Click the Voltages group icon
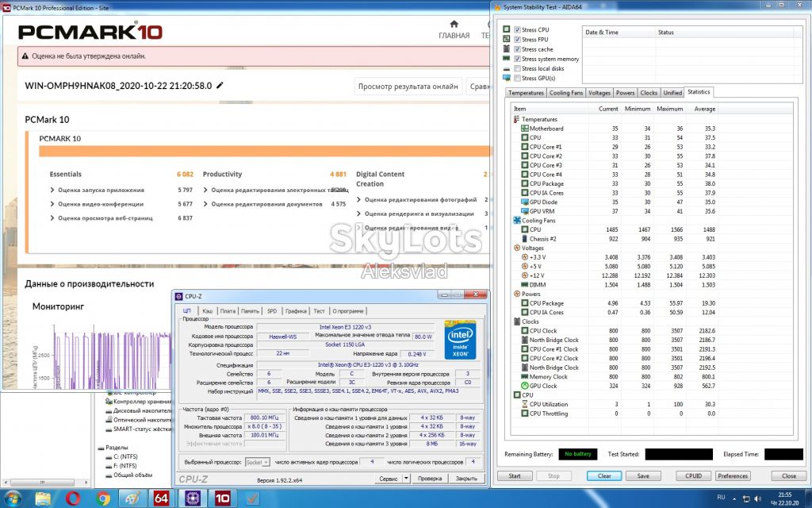The image size is (812, 508). 516,248
